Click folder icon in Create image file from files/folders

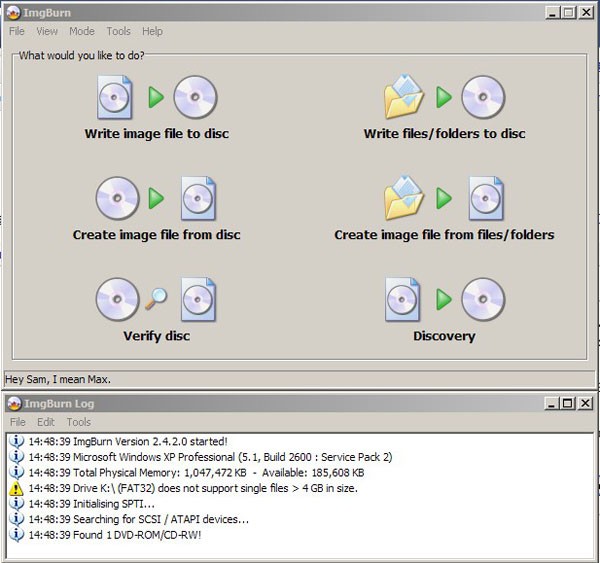pos(404,197)
